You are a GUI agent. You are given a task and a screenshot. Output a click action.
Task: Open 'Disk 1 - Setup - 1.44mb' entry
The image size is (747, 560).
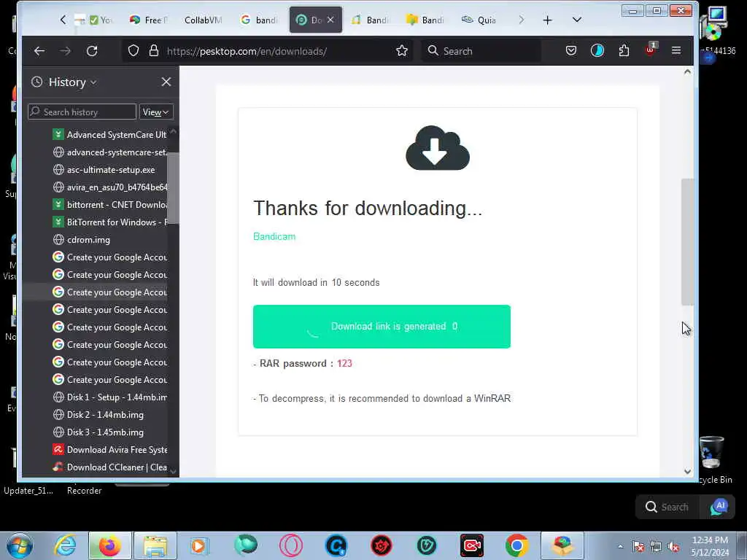click(x=109, y=397)
